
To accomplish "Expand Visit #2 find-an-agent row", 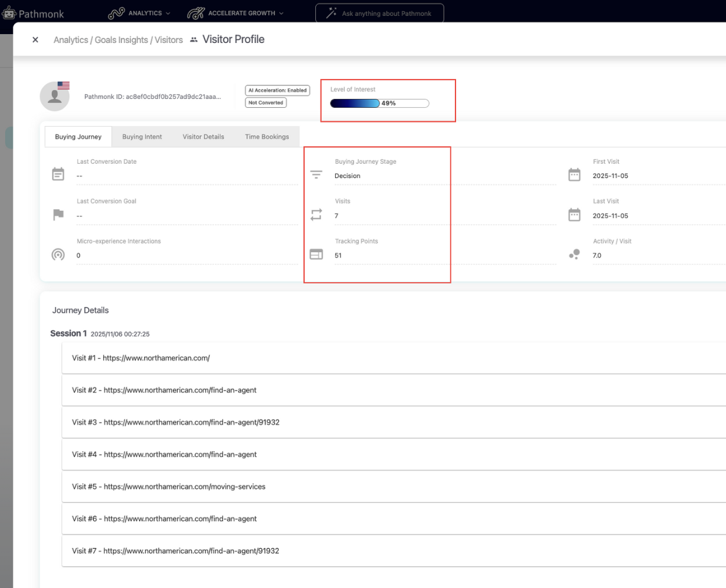I will point(394,390).
